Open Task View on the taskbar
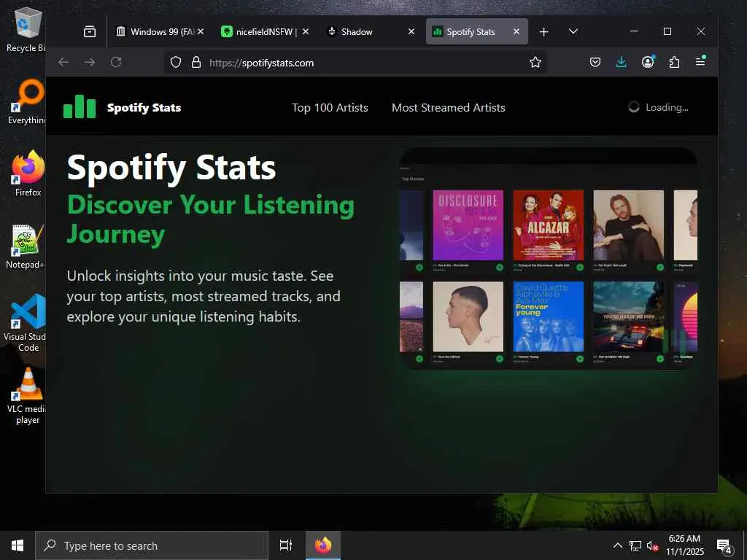The height and width of the screenshot is (560, 747). (286, 545)
